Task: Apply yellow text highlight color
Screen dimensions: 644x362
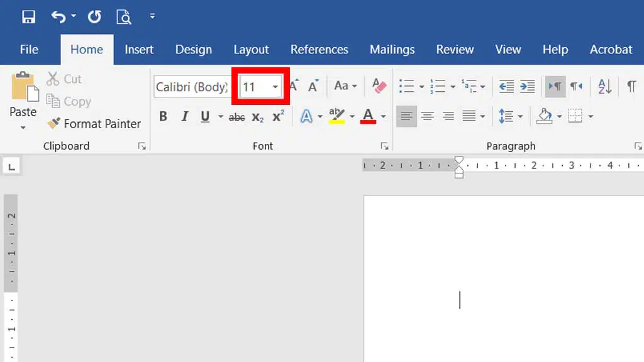Action: (337, 116)
